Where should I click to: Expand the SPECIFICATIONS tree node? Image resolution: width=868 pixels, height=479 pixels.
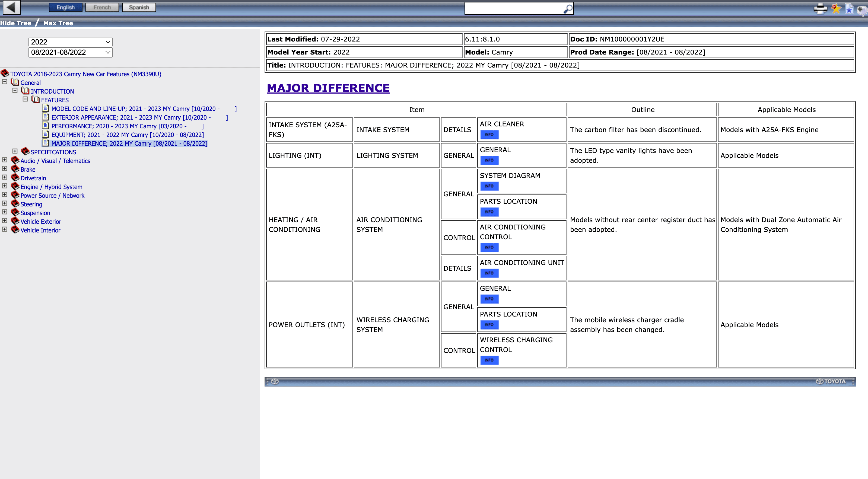(x=15, y=151)
